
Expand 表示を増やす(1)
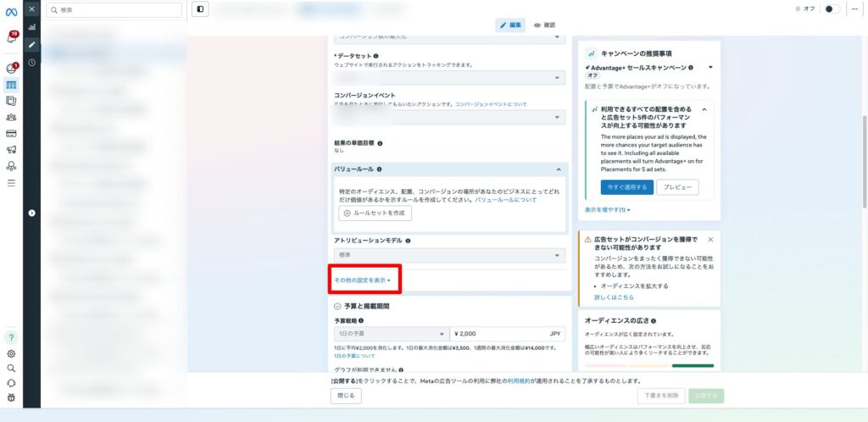[x=607, y=210]
